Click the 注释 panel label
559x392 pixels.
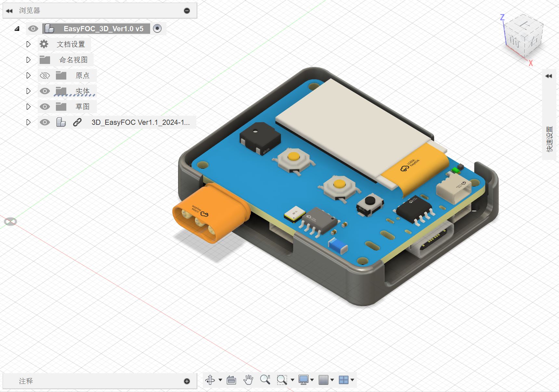(x=26, y=381)
